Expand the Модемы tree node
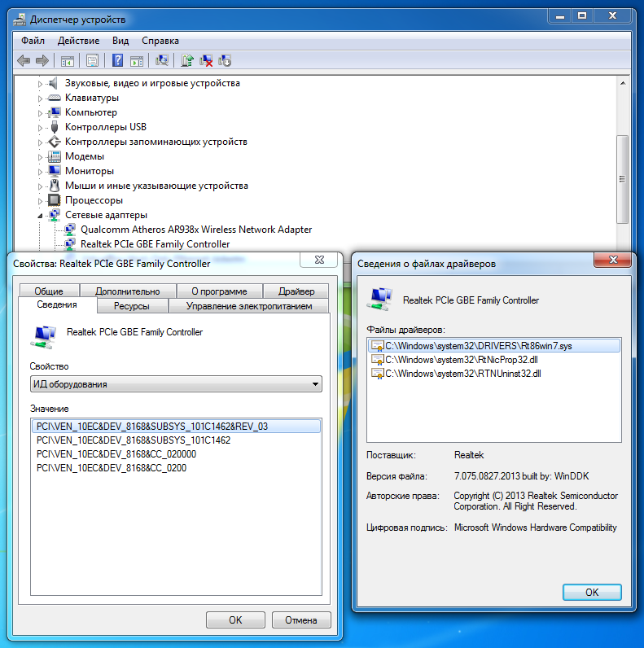 tap(40, 157)
